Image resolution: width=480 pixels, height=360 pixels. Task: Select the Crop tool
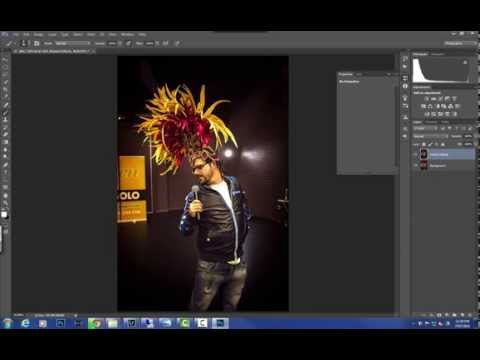click(5, 89)
